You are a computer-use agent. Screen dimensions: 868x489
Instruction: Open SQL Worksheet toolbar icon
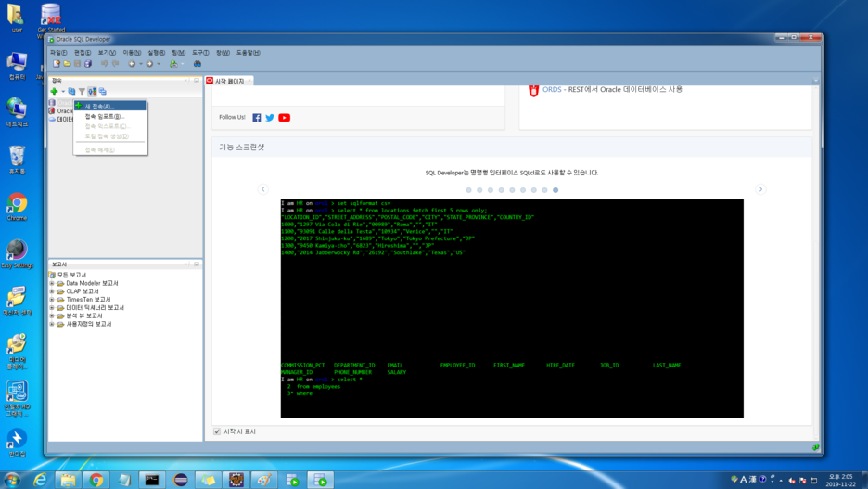173,64
